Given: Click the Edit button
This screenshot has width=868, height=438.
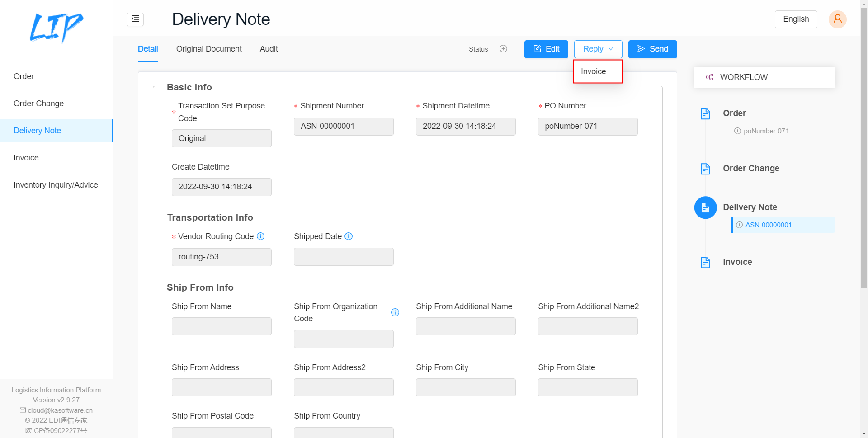Looking at the screenshot, I should click(546, 49).
